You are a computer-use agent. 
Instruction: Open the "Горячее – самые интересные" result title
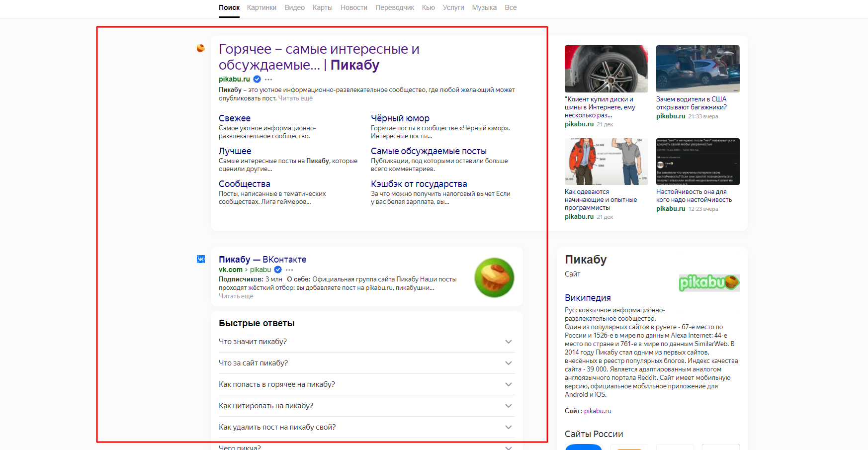tap(319, 57)
